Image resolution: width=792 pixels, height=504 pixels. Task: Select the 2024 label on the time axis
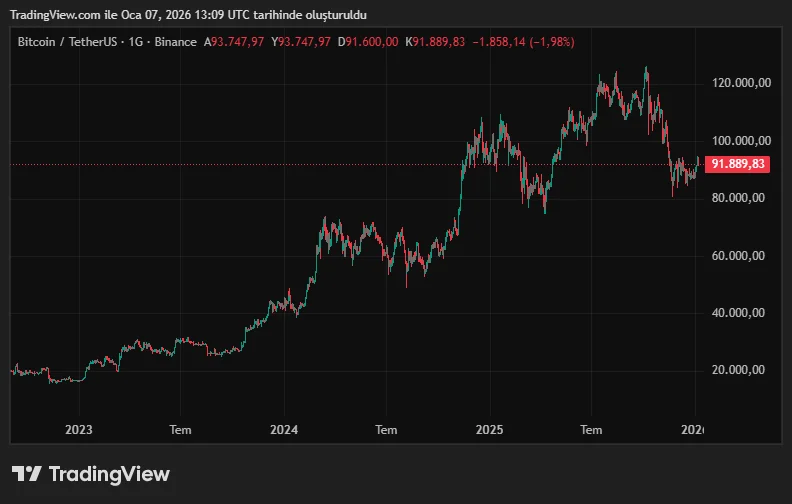(284, 430)
